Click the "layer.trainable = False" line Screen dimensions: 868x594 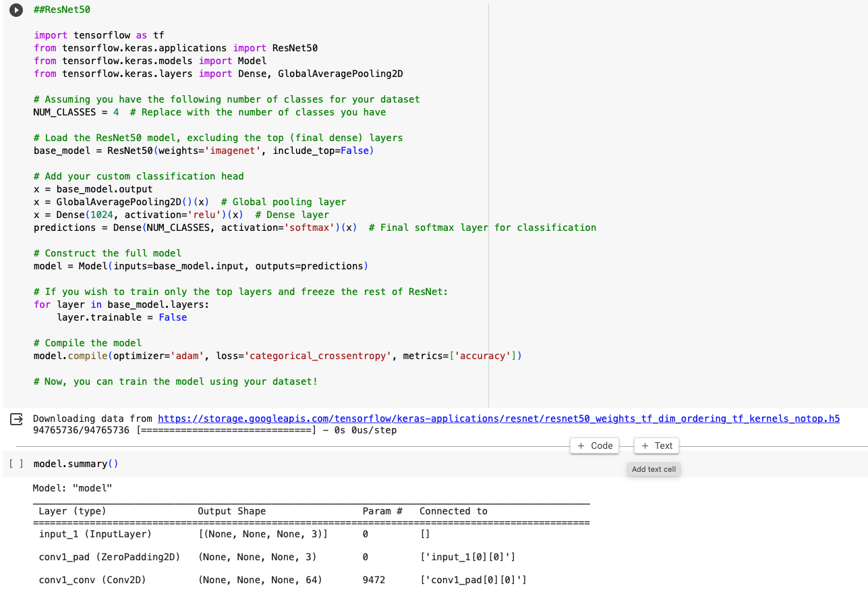pos(122,317)
